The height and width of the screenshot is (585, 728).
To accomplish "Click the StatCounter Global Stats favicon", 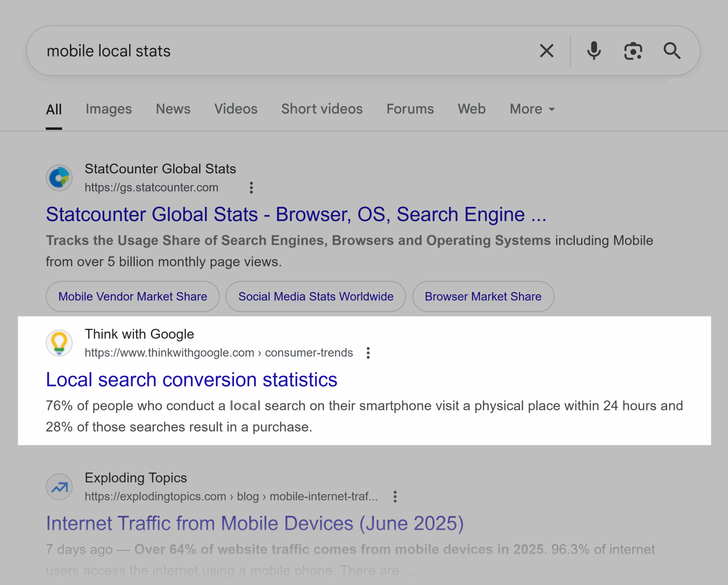I will coord(59,177).
